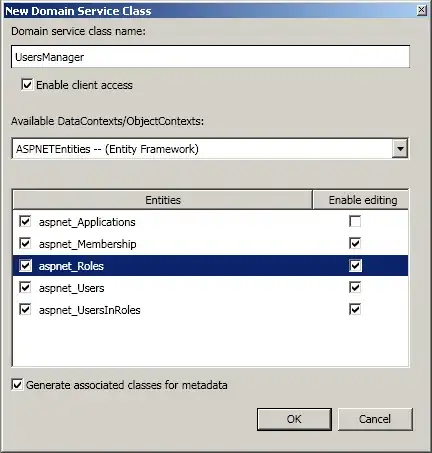This screenshot has height=453, width=432.
Task: Confirm with the OK button
Action: (x=294, y=419)
